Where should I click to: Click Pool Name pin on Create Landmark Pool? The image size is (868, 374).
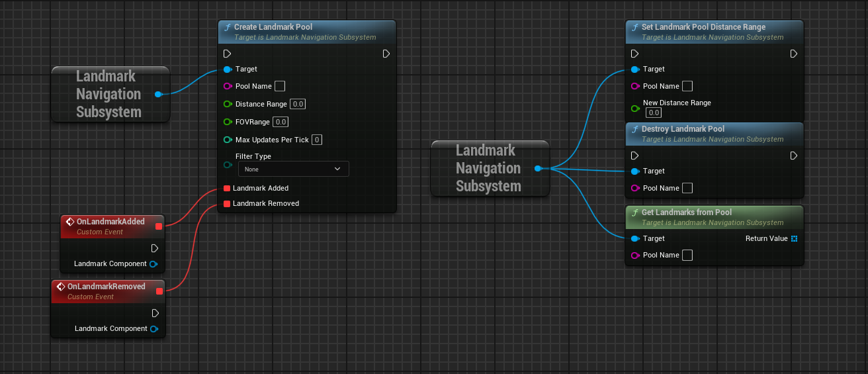228,86
